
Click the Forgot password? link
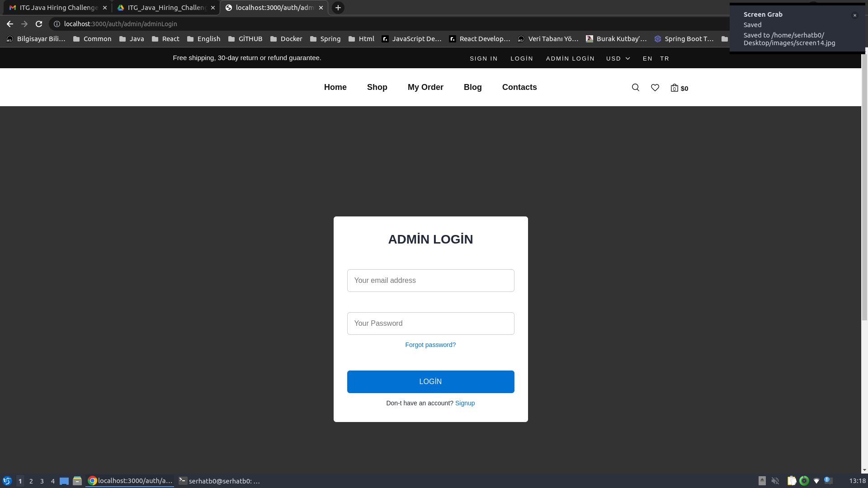(430, 345)
